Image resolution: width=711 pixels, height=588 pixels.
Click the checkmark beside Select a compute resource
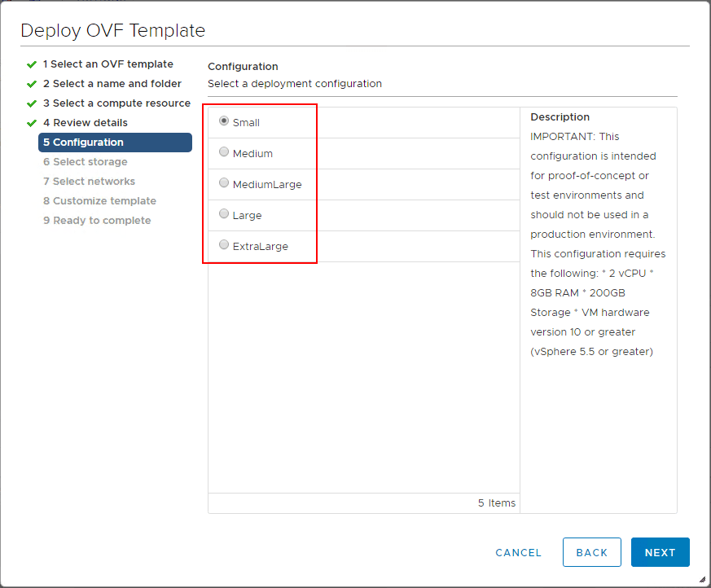pos(31,103)
